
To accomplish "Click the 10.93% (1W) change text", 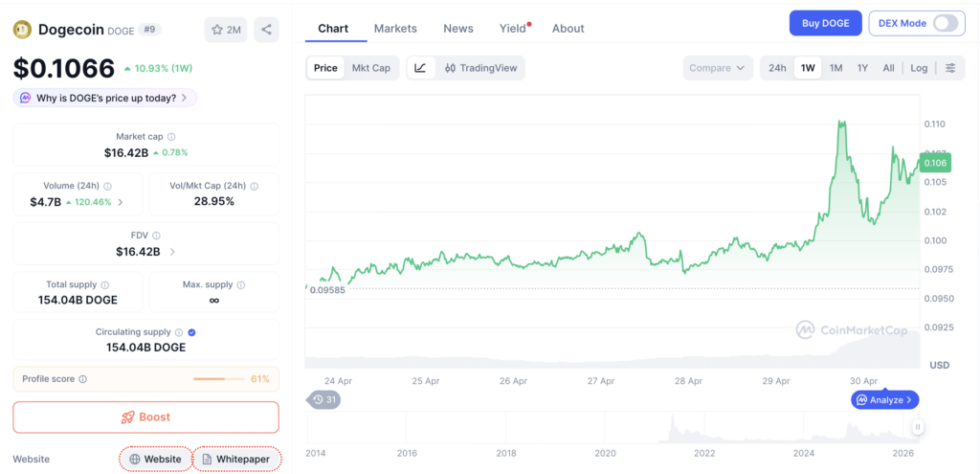I will (163, 68).
